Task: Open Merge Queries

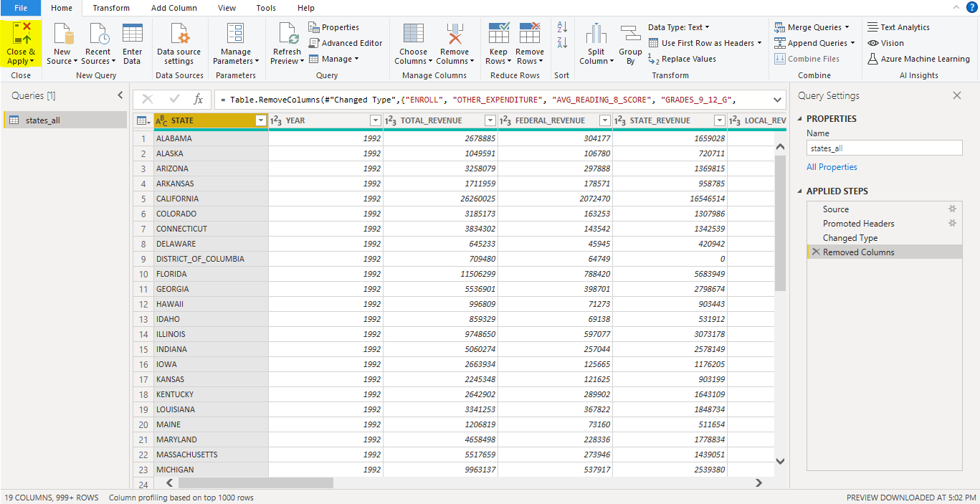Action: pyautogui.click(x=812, y=27)
